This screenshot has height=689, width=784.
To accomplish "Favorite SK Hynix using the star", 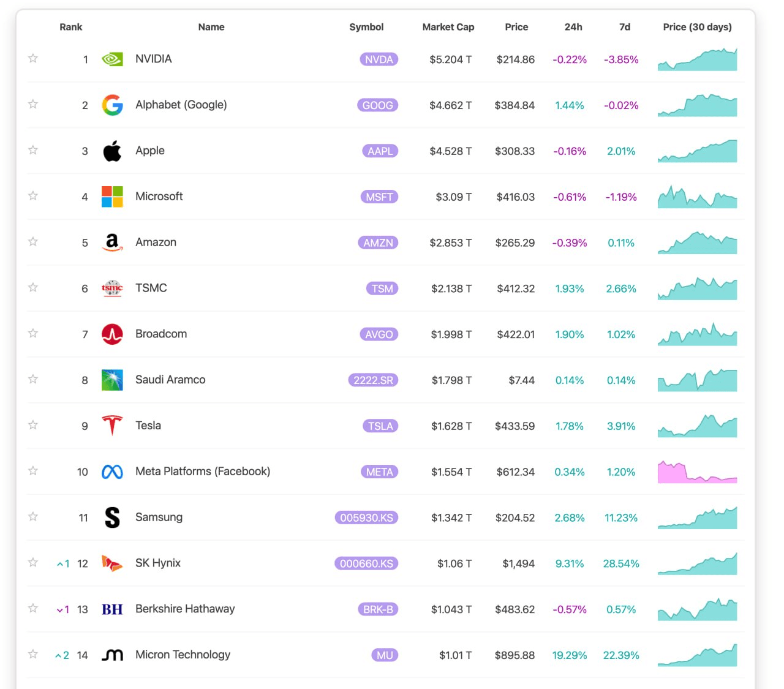I will [x=33, y=563].
